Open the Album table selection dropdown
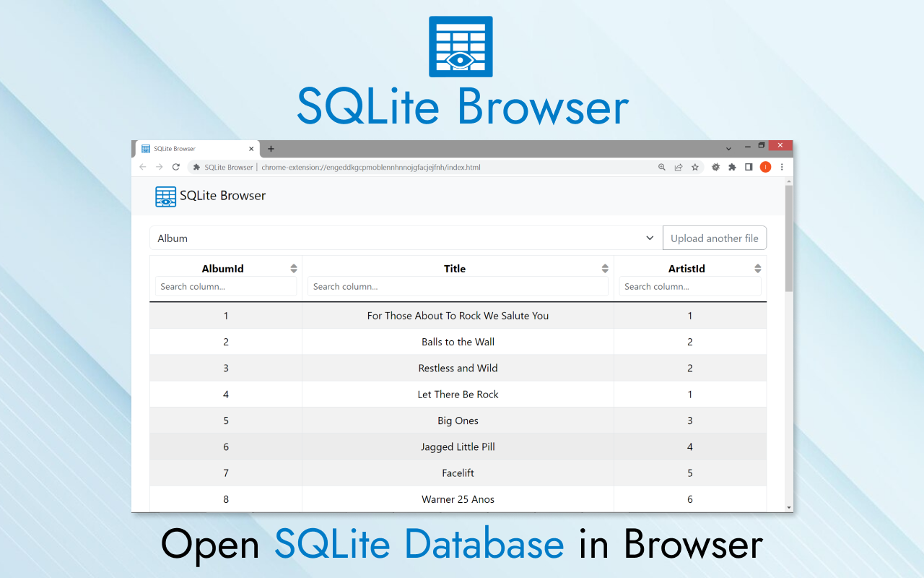 406,238
